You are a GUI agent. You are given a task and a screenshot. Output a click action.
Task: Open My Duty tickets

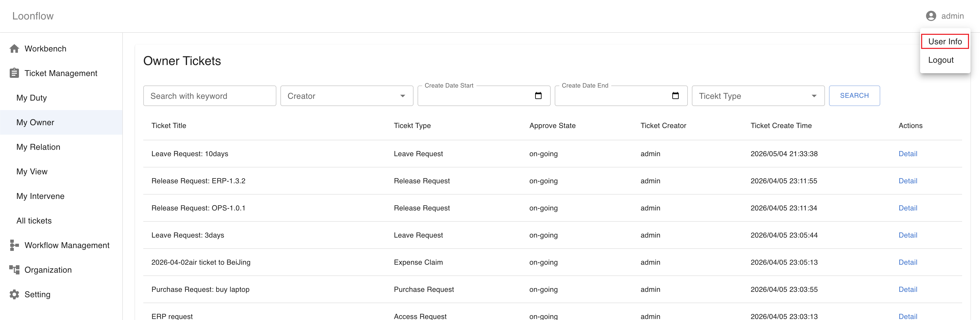[x=61, y=98]
